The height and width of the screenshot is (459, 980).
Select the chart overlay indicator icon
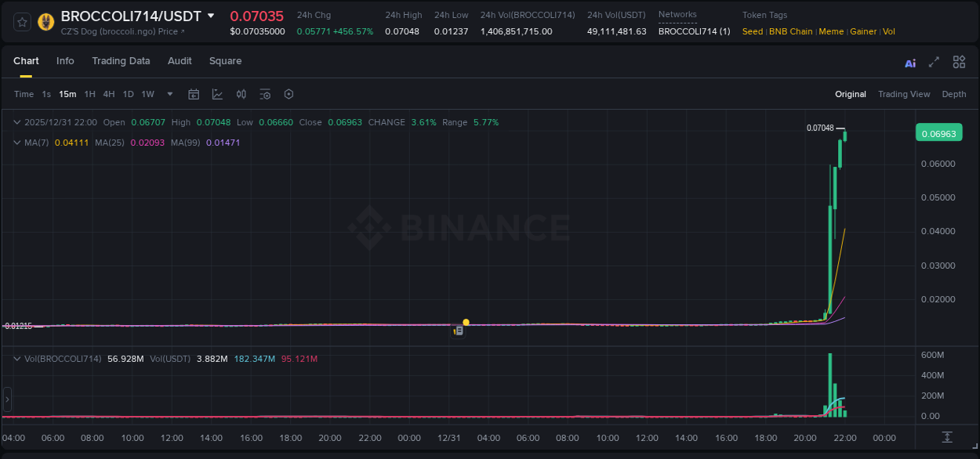tap(216, 94)
